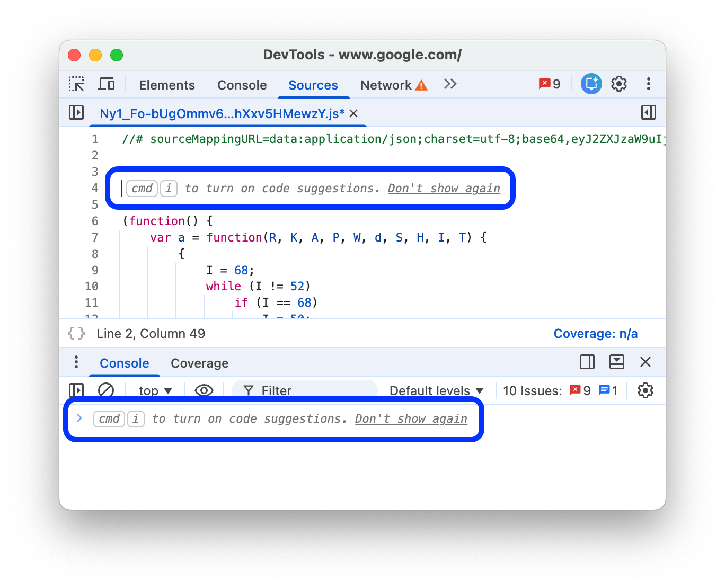This screenshot has height=588, width=725.
Task: Open console settings gear
Action: (645, 390)
